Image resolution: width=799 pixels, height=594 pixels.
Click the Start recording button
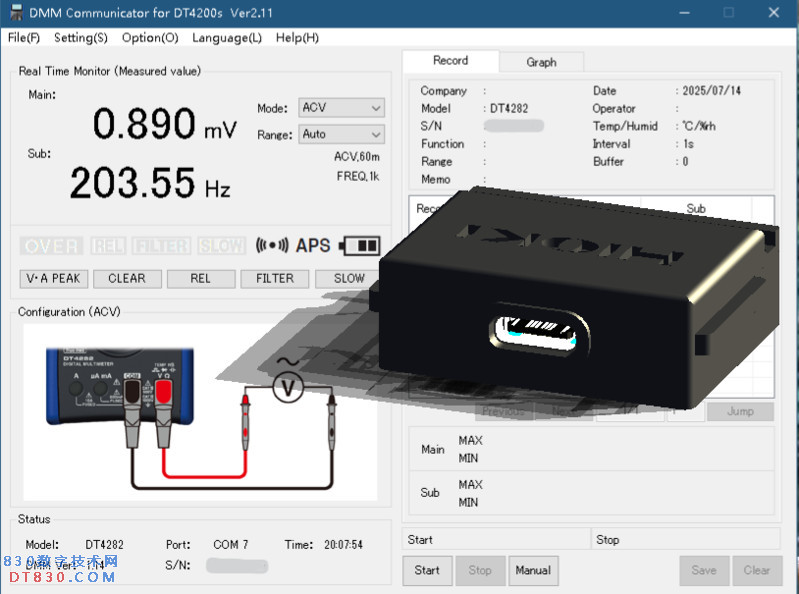pos(427,570)
